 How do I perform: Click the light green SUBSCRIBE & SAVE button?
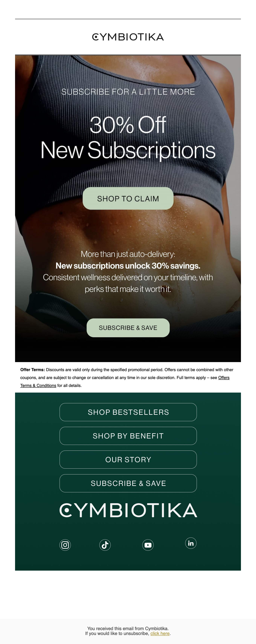pyautogui.click(x=128, y=328)
